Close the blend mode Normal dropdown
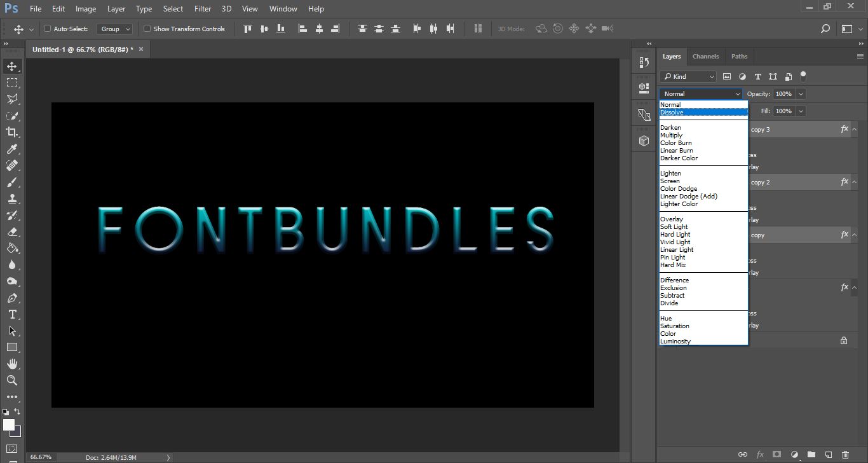 [x=701, y=93]
